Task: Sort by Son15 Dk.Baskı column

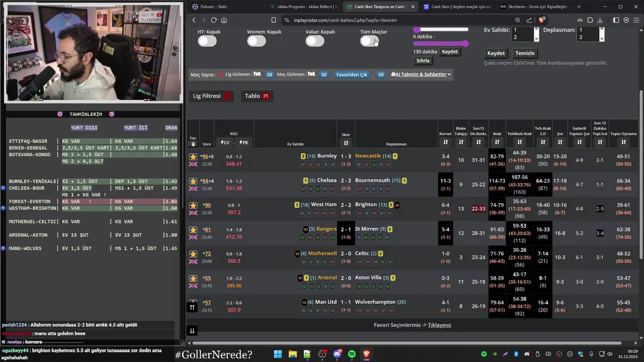Action: (x=478, y=143)
